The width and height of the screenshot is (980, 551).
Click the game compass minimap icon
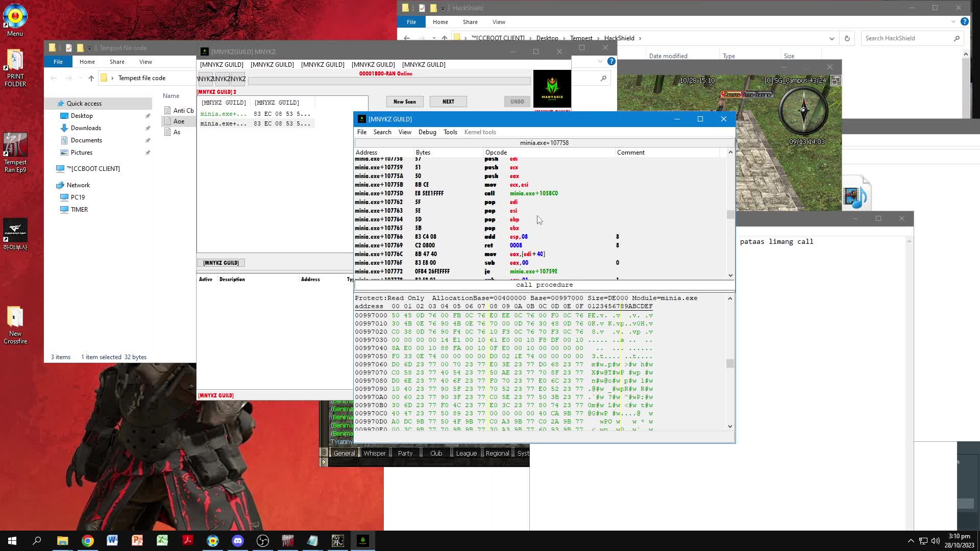803,111
